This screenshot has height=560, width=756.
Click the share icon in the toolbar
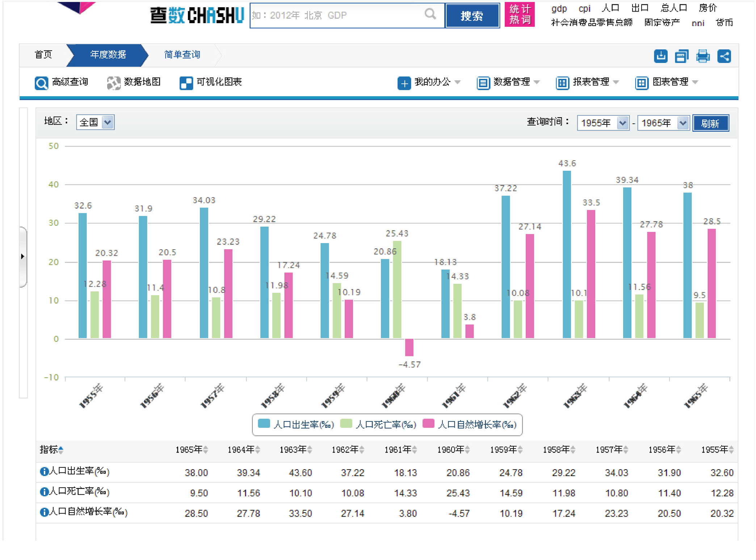point(724,56)
